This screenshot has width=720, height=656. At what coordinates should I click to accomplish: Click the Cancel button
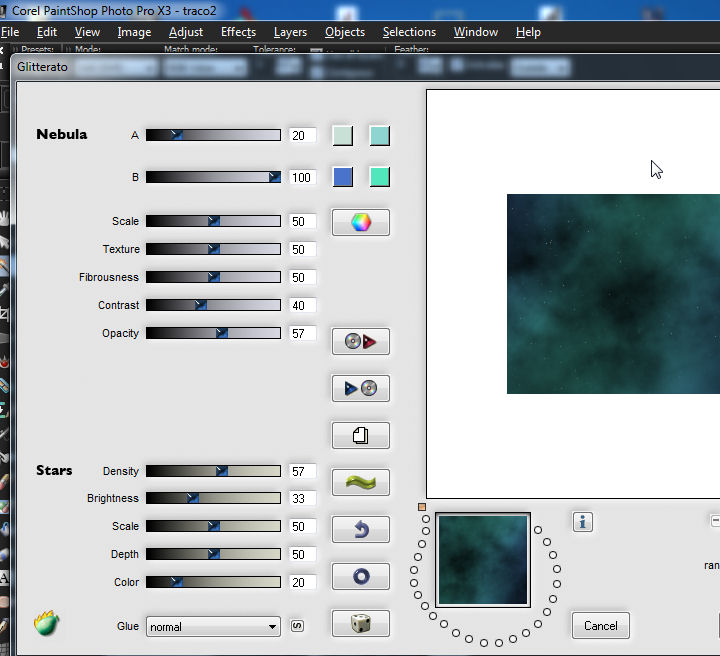601,626
